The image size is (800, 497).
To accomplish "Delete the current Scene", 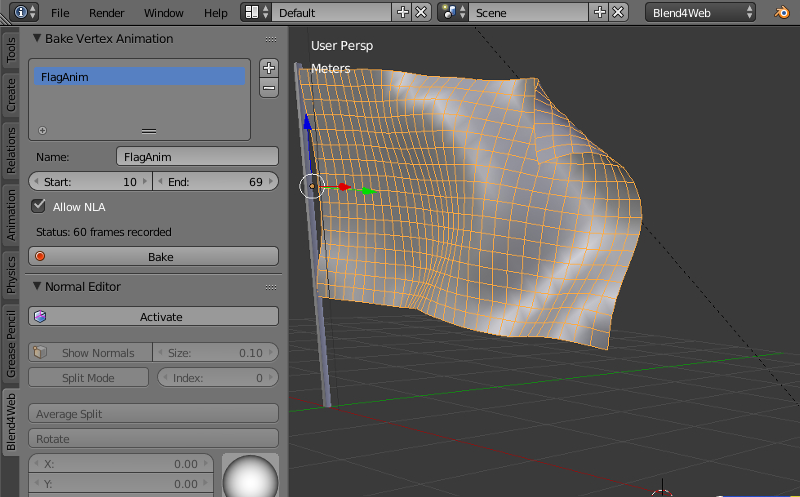I will 618,12.
